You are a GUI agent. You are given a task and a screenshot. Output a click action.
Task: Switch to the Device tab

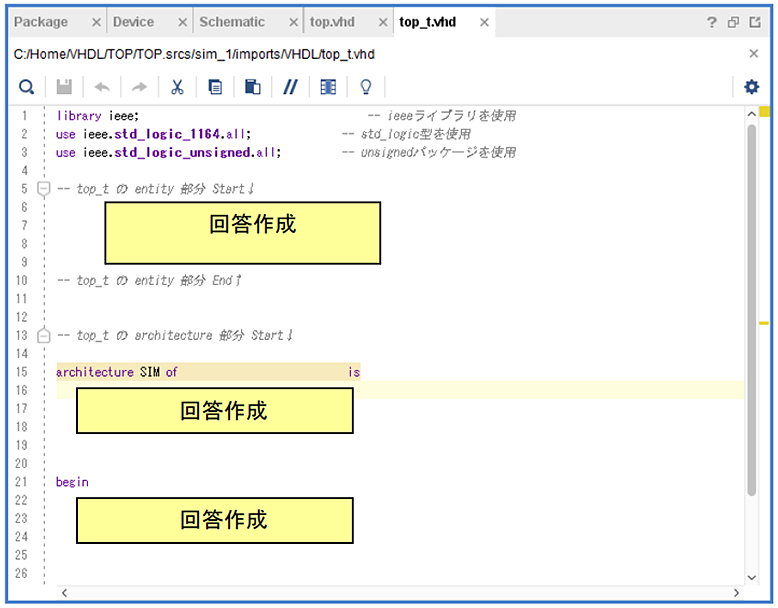coord(133,22)
